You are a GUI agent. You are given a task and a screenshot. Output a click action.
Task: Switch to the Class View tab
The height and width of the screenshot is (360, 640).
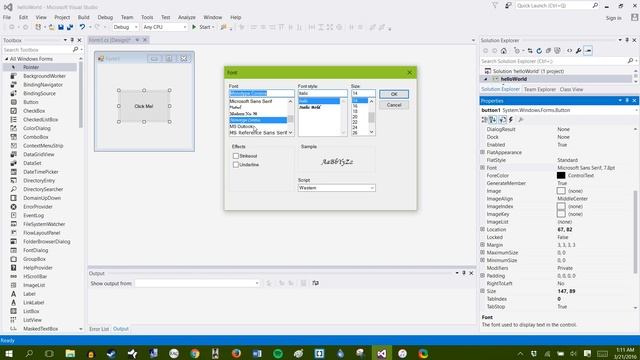point(571,89)
